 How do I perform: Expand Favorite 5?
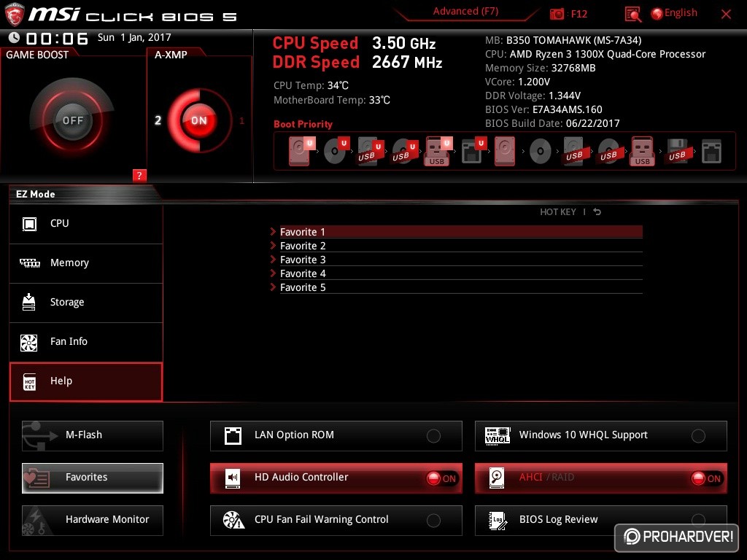457,287
